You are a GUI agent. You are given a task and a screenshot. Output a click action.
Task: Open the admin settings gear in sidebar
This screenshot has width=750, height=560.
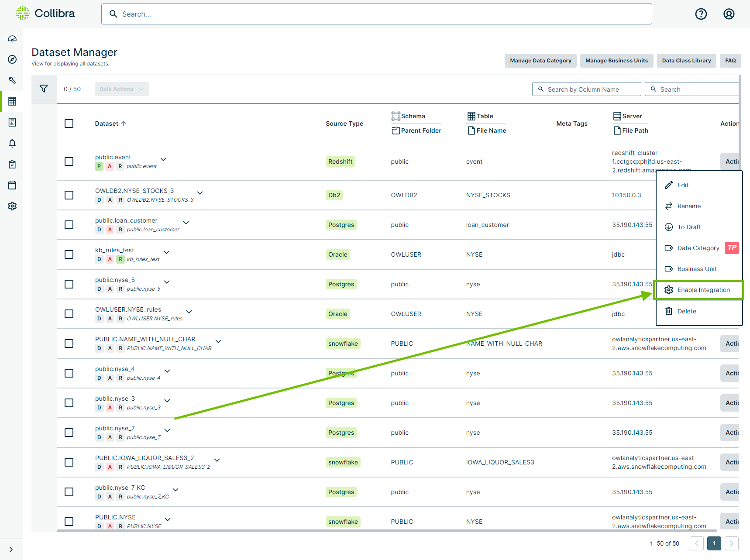pos(12,206)
